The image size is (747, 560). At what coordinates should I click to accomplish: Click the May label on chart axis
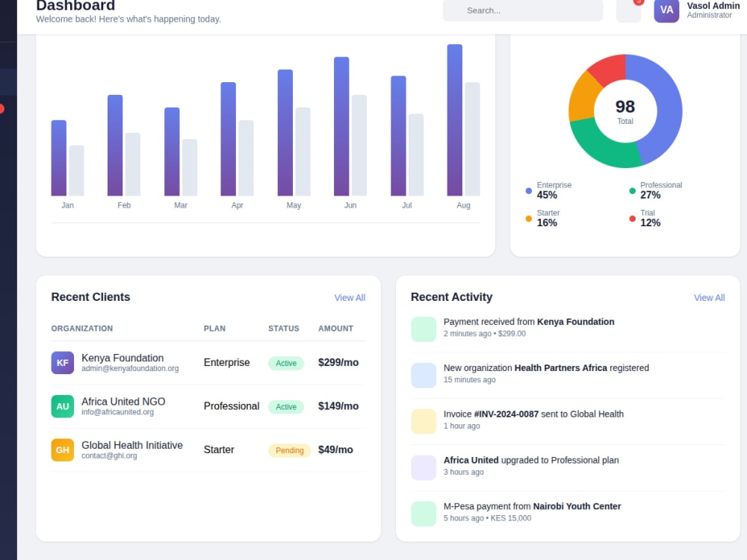[294, 205]
